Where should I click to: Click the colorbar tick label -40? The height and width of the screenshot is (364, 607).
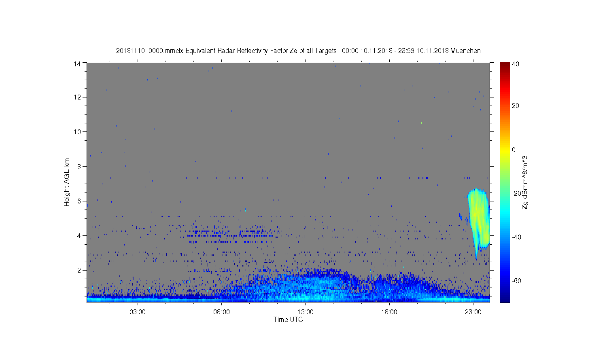516,237
